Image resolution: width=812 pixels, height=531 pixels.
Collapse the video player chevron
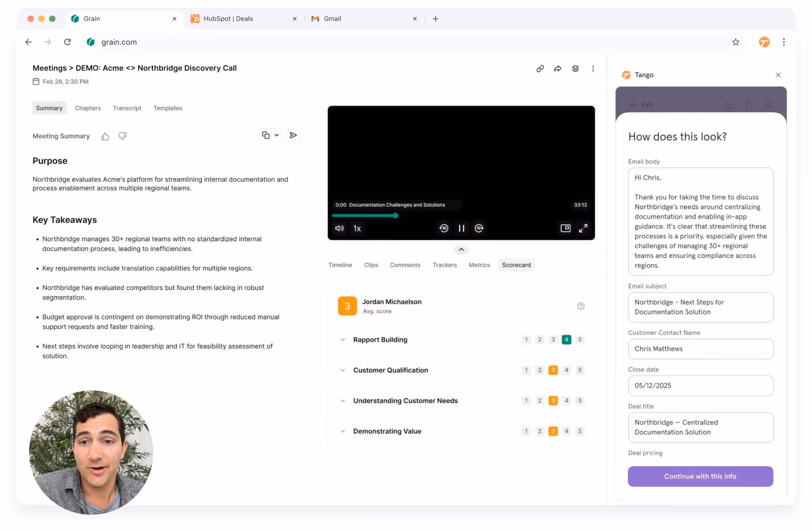[x=461, y=250]
